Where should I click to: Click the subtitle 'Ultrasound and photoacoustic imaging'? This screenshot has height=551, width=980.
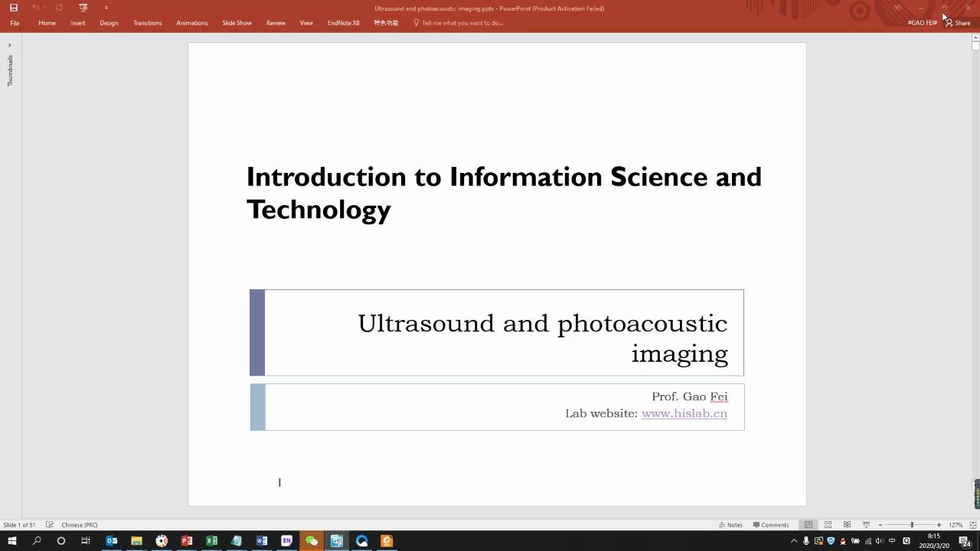pos(542,338)
